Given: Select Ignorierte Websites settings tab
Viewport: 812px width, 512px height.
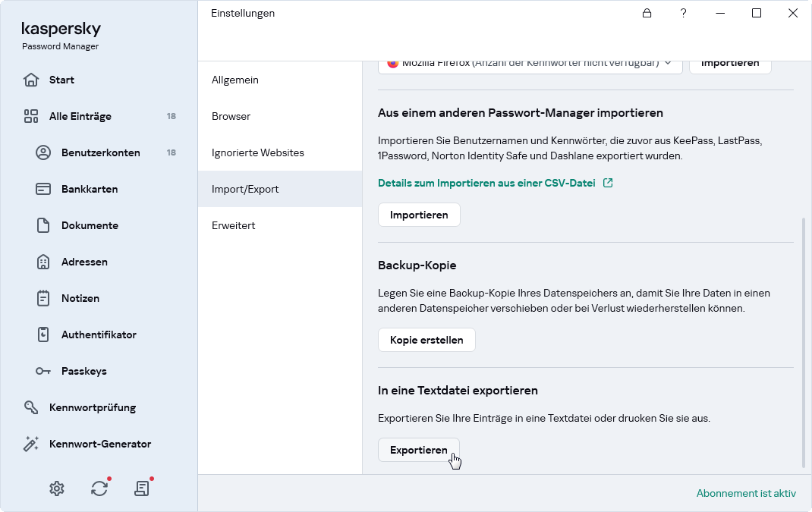Looking at the screenshot, I should click(x=258, y=152).
